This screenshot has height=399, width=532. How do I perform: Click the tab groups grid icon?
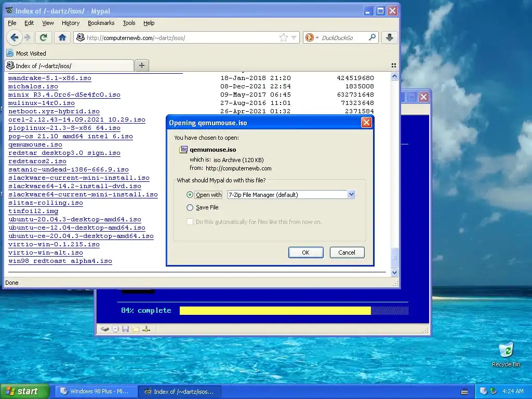point(394,65)
